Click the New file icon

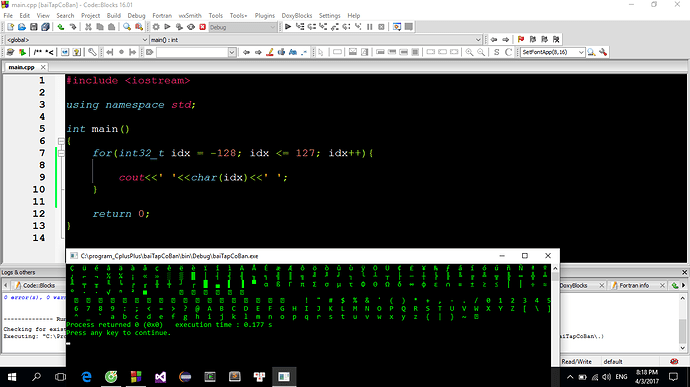10,27
